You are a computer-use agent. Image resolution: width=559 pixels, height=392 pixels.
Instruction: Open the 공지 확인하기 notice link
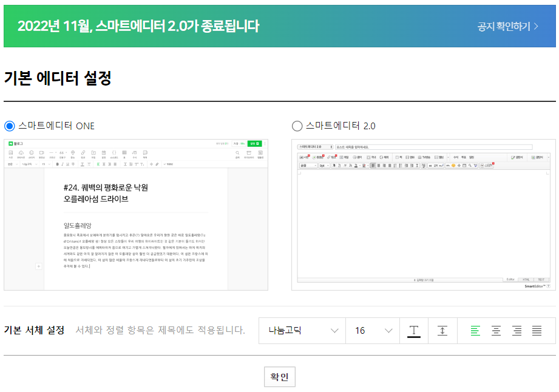507,26
